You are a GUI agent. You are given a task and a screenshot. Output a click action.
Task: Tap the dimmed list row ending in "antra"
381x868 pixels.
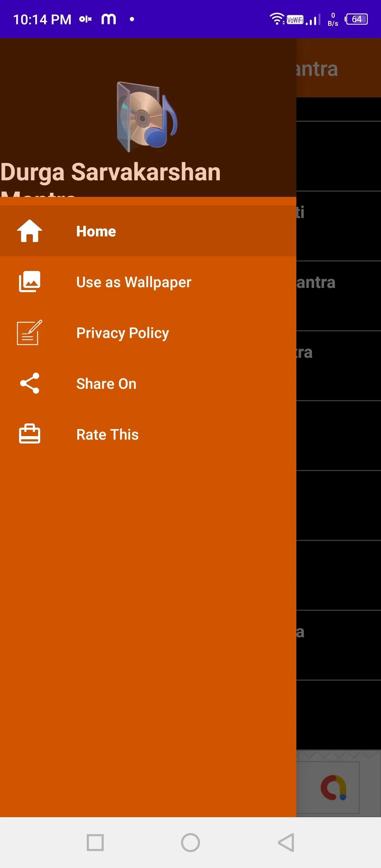point(339,296)
